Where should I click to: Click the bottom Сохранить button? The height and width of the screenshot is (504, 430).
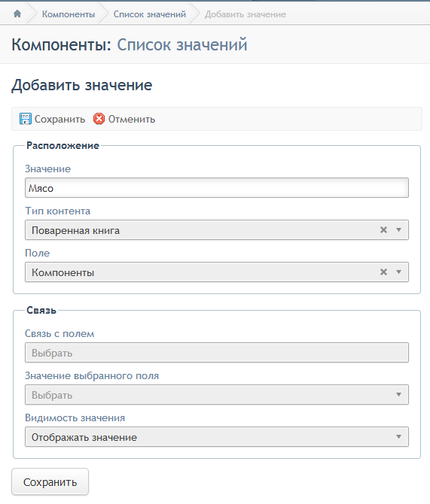pyautogui.click(x=50, y=481)
